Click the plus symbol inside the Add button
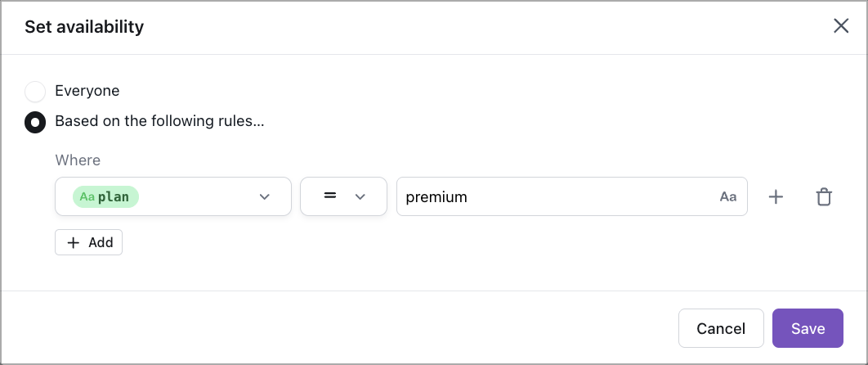This screenshot has height=365, width=868. [74, 243]
